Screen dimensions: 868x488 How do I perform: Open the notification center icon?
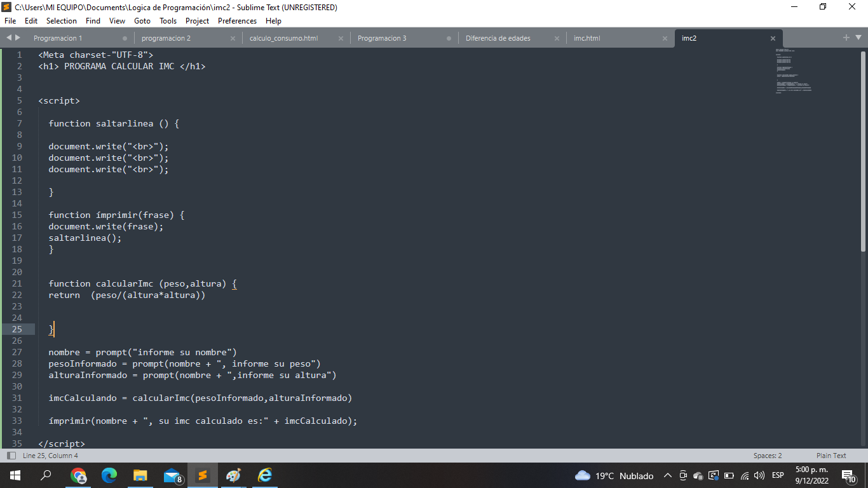(x=849, y=475)
